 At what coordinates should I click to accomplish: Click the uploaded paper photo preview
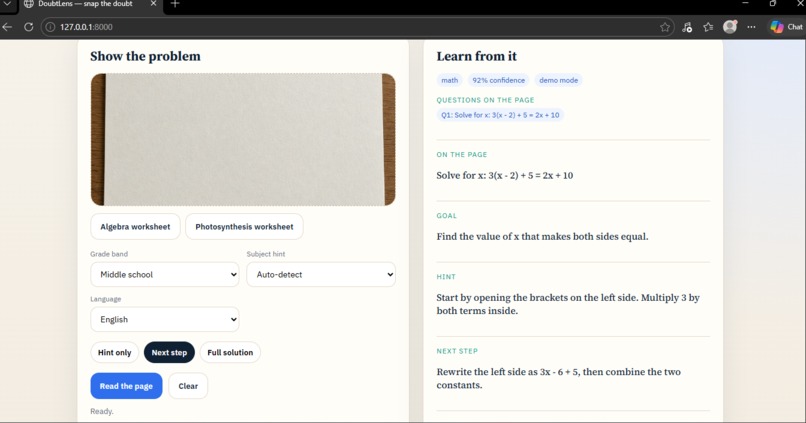pyautogui.click(x=243, y=139)
